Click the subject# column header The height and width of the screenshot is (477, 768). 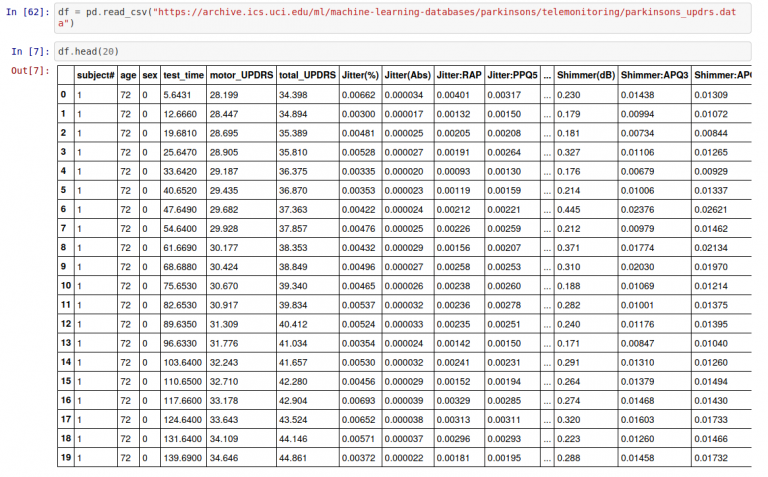(x=96, y=75)
